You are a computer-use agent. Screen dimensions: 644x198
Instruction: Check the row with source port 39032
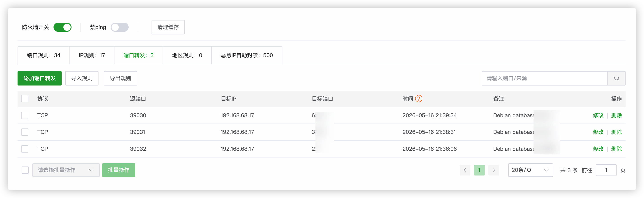pyautogui.click(x=25, y=149)
